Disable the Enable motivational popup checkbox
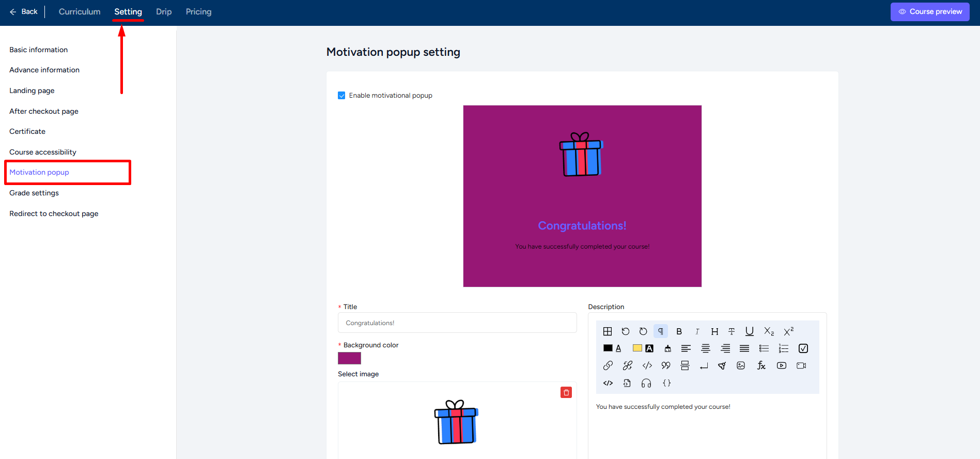This screenshot has width=980, height=459. click(x=341, y=96)
